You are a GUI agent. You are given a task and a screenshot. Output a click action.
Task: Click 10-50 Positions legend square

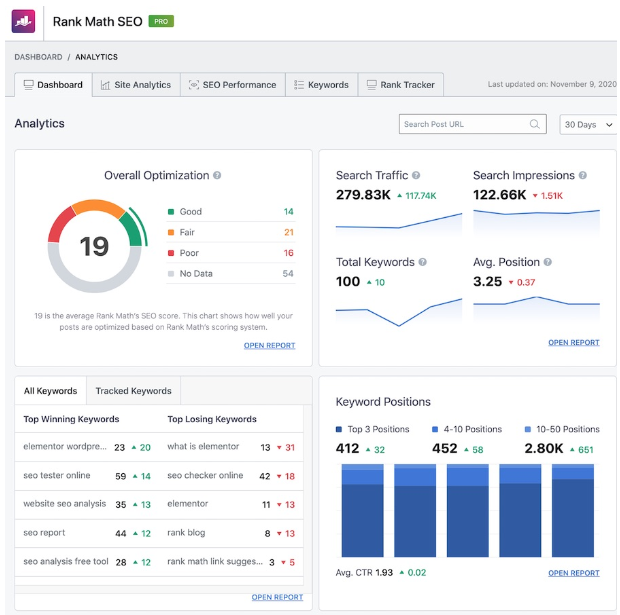click(x=527, y=430)
